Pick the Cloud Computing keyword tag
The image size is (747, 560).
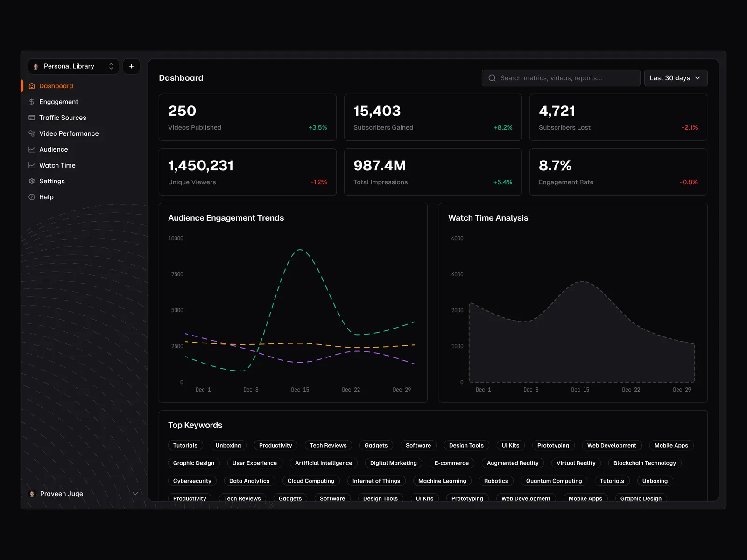tap(310, 481)
